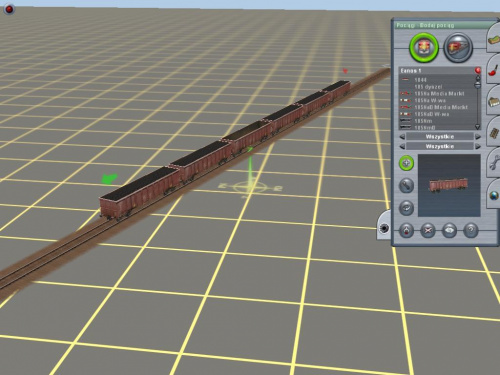The height and width of the screenshot is (375, 500).
Task: Open the Tools wrench side tab
Action: [494, 164]
